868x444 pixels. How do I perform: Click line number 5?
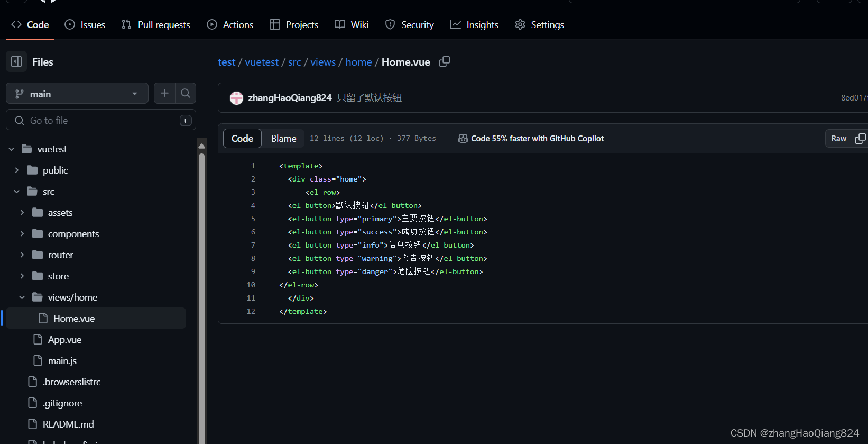click(x=253, y=219)
